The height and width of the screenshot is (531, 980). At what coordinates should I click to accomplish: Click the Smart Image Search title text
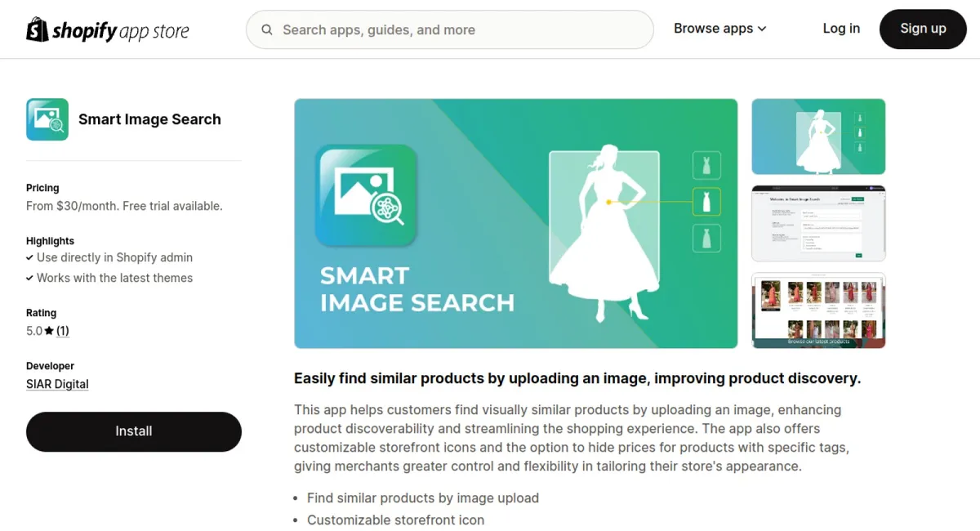click(149, 119)
